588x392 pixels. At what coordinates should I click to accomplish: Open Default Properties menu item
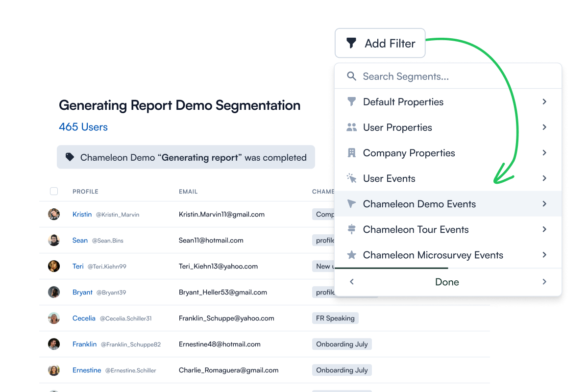448,102
